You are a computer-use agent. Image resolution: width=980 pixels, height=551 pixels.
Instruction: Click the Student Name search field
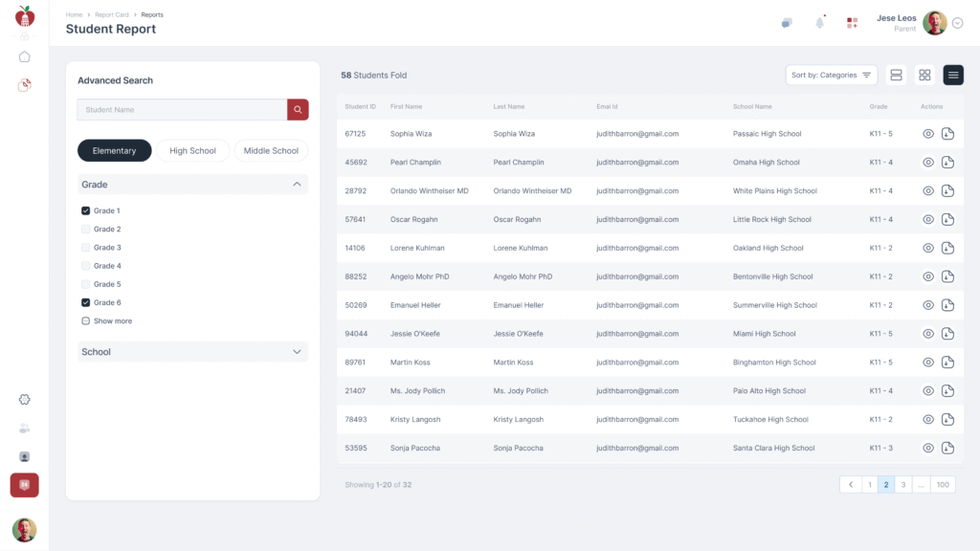click(x=182, y=110)
